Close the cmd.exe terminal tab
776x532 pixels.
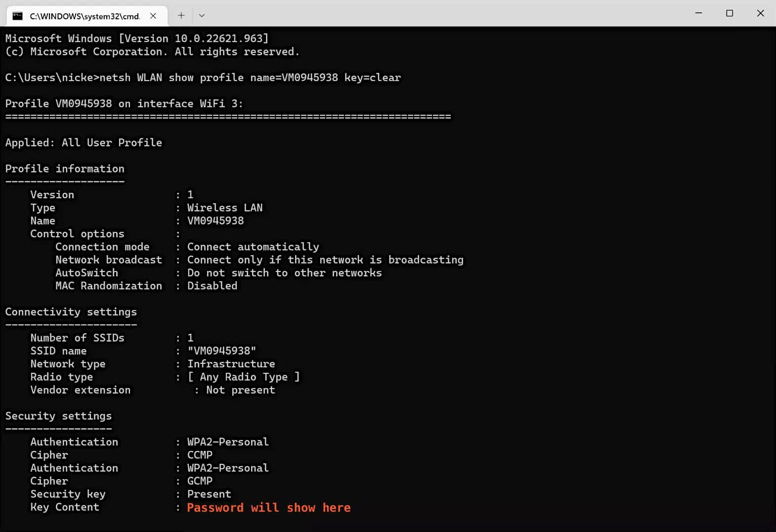153,16
